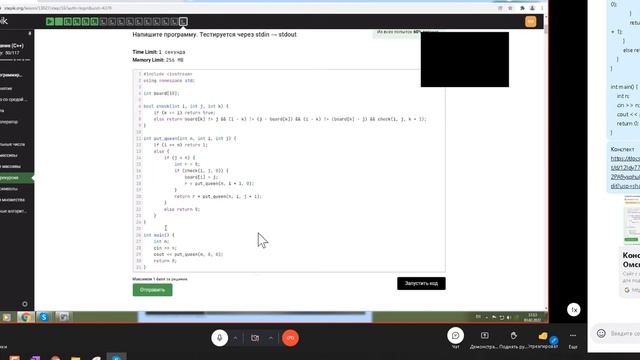Open the settings gear in Stepik sidebar
Viewport: 640px width, 360px height.
[25, 304]
